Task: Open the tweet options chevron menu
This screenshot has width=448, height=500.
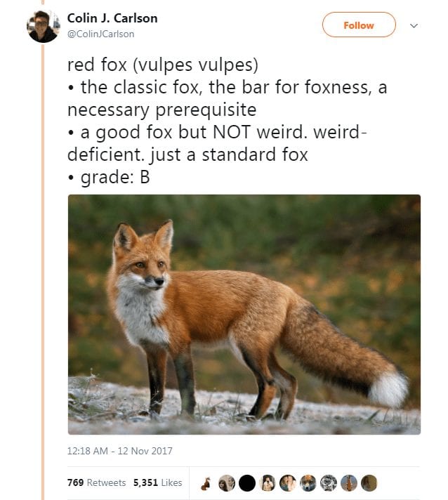Action: pos(414,26)
